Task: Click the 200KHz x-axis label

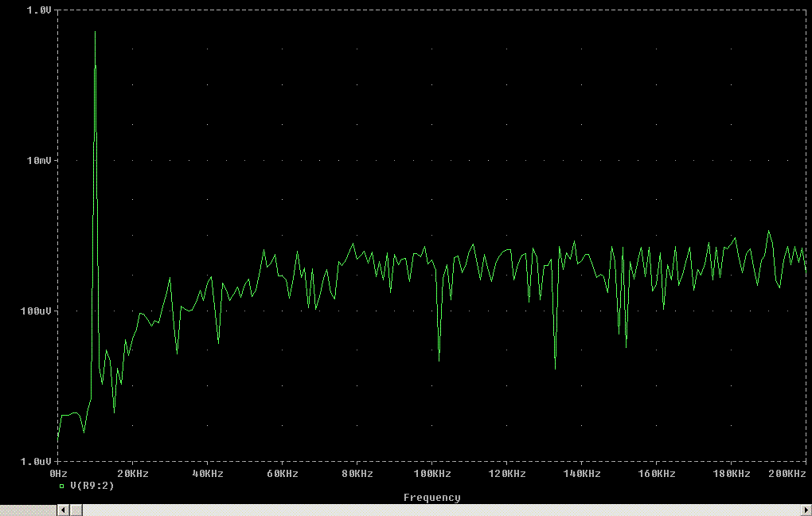Action: point(787,474)
